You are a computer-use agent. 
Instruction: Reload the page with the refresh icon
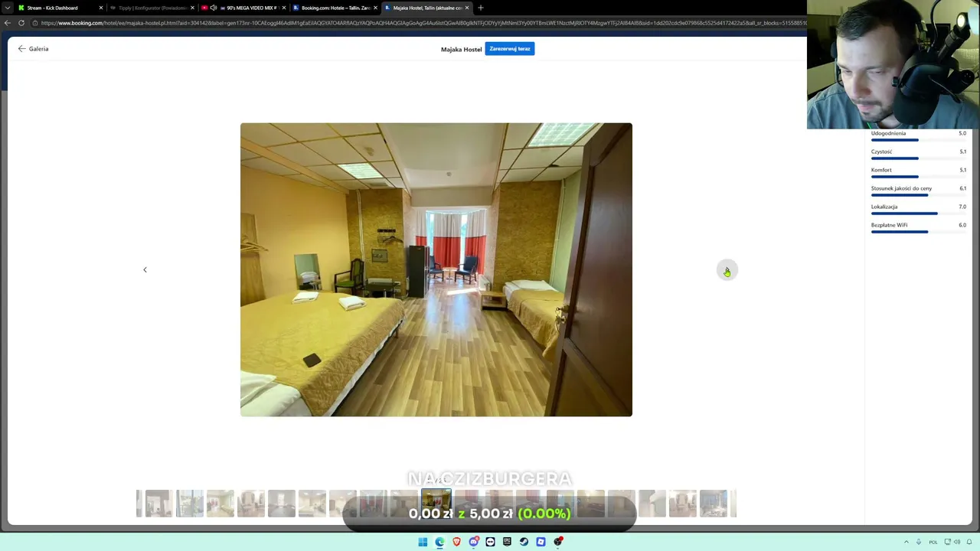(21, 23)
